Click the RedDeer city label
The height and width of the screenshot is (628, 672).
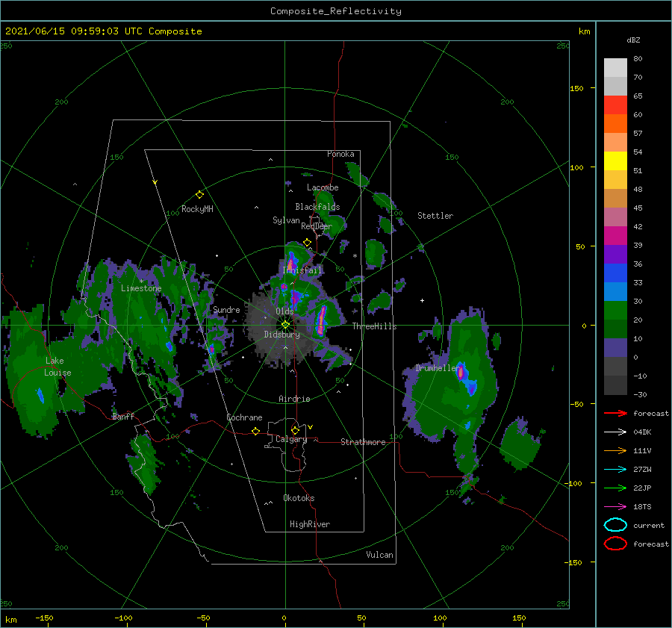point(317,226)
